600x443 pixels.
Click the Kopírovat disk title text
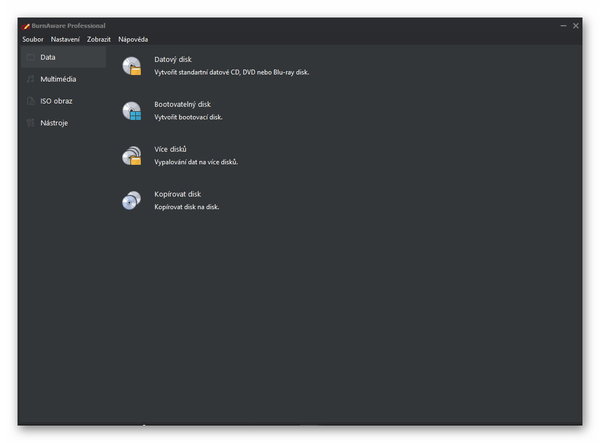pos(177,194)
